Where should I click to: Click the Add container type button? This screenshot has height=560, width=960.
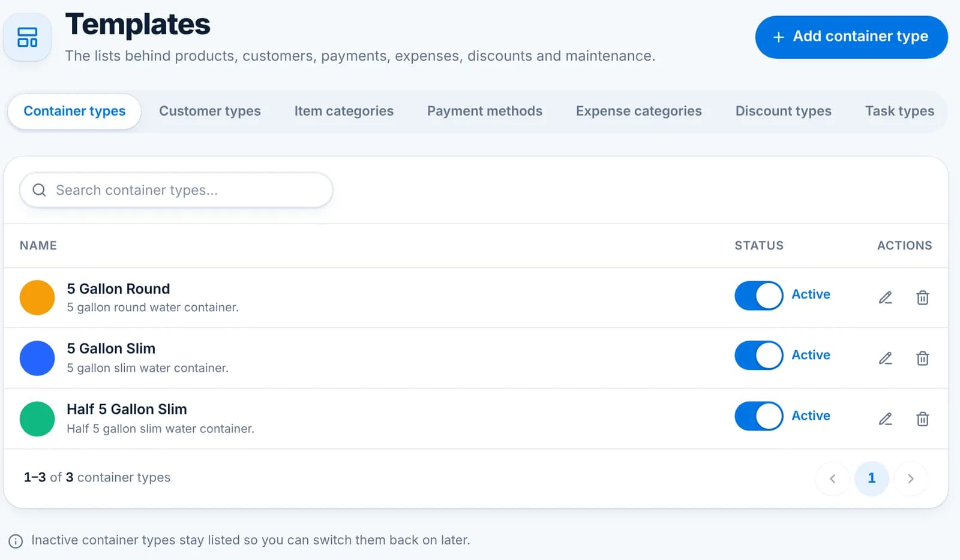click(851, 37)
